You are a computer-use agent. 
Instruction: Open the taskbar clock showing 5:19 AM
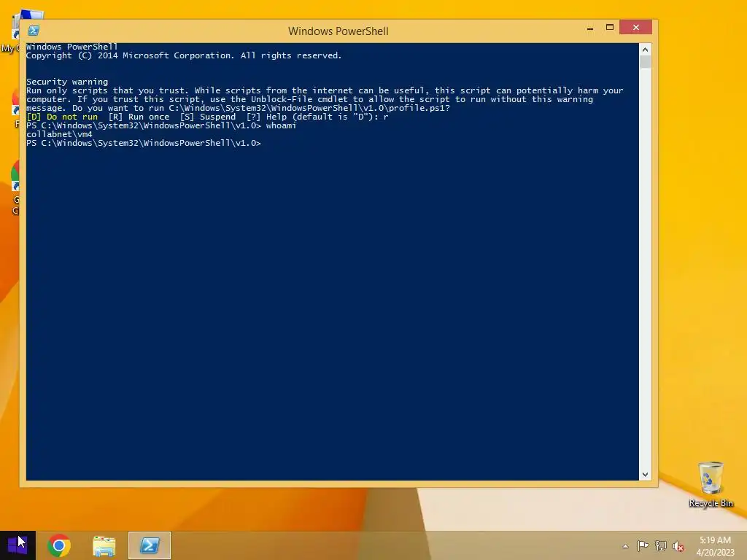[x=715, y=545]
